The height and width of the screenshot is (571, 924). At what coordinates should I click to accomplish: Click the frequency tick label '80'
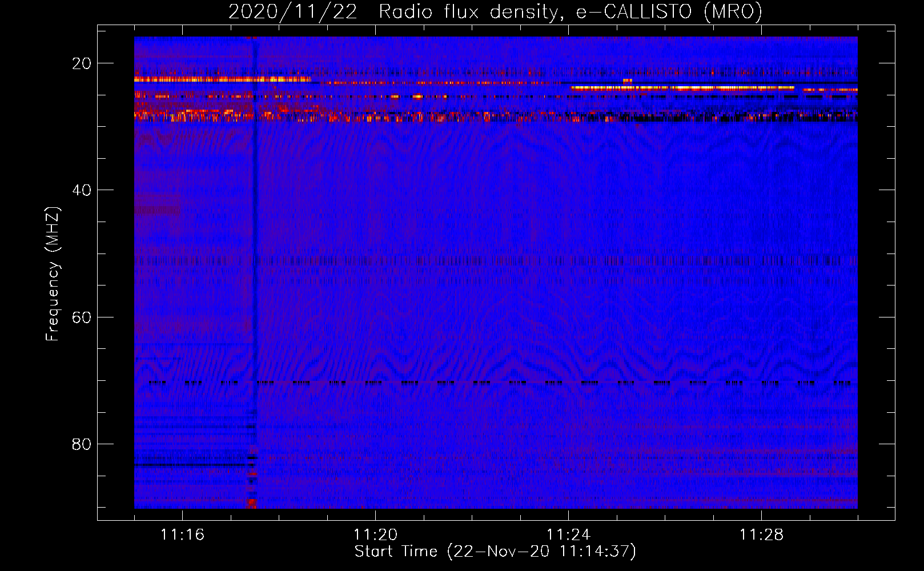point(82,444)
